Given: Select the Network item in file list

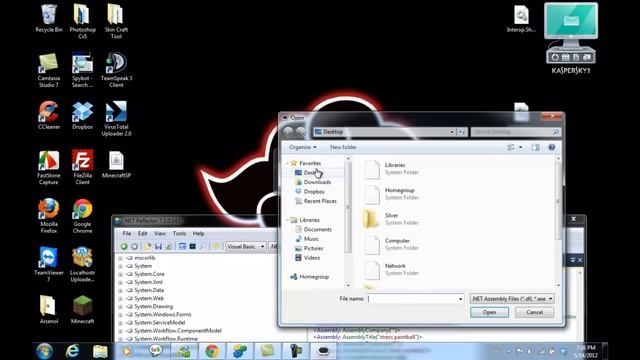Looking at the screenshot, I should [391, 269].
